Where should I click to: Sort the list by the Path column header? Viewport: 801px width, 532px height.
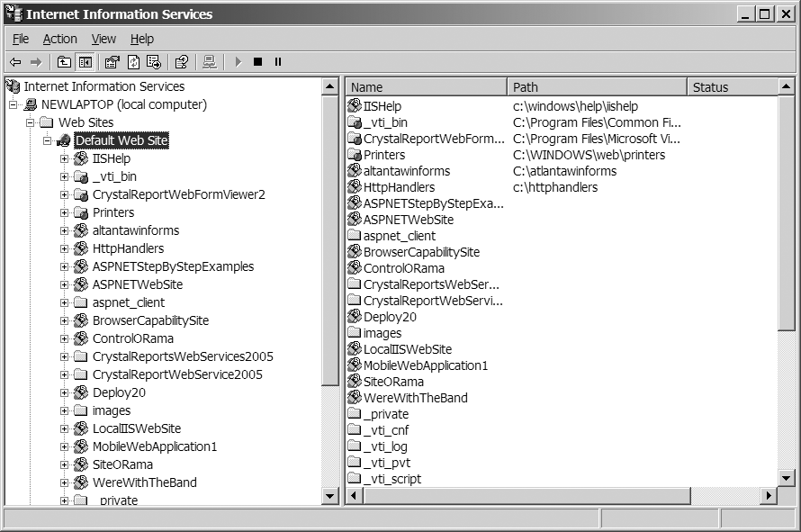(597, 87)
